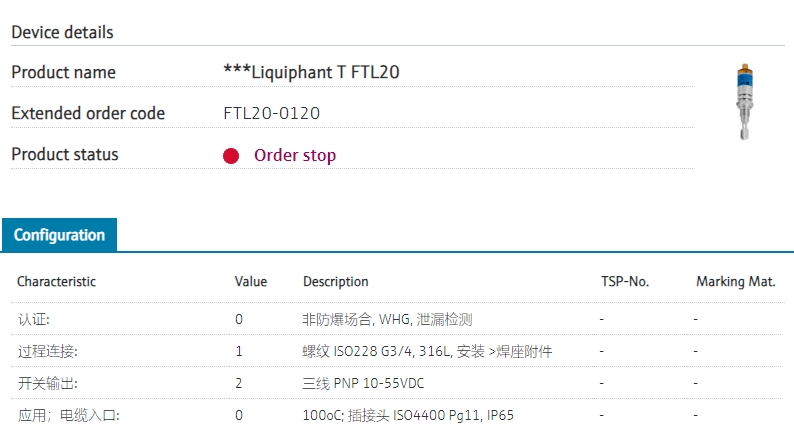Viewport: 794px width, 441px height.
Task: Open the Configuration tab
Action: pos(59,235)
